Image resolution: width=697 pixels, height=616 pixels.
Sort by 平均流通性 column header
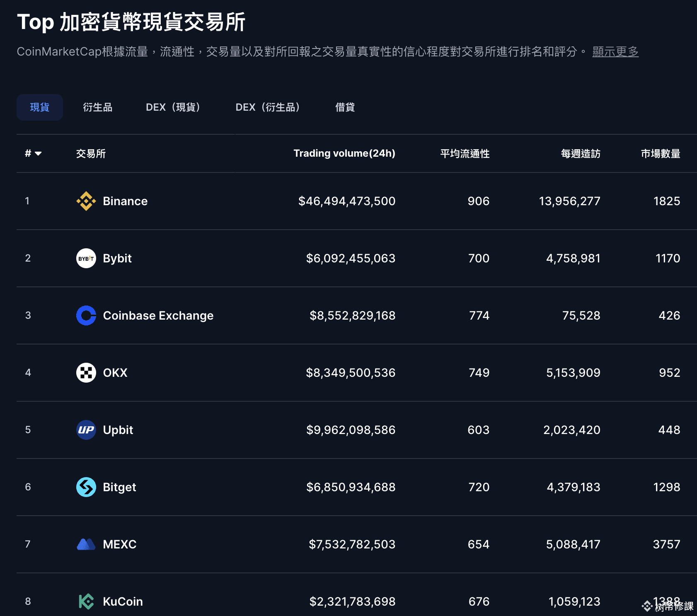(x=465, y=154)
